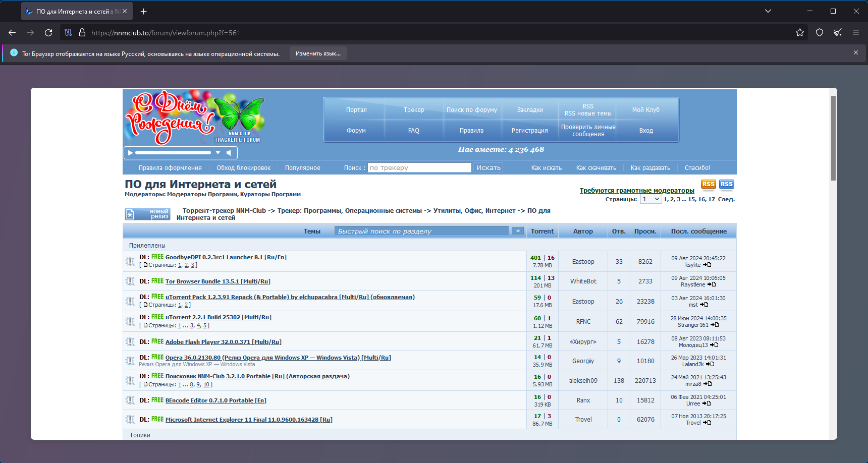Screen dimensions: 868x463
Task: Open the Tor shield security level icon
Action: pos(820,33)
